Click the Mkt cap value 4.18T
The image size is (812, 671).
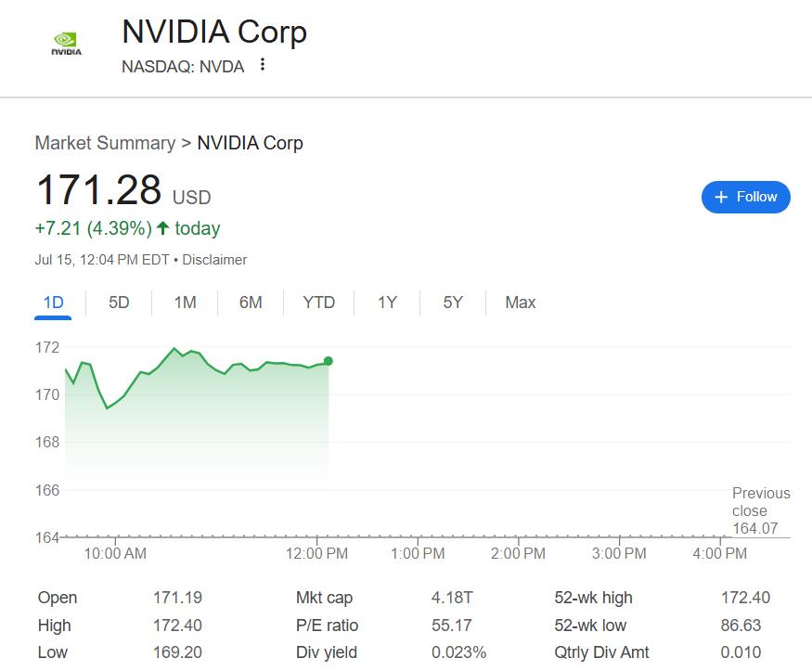tap(452, 598)
